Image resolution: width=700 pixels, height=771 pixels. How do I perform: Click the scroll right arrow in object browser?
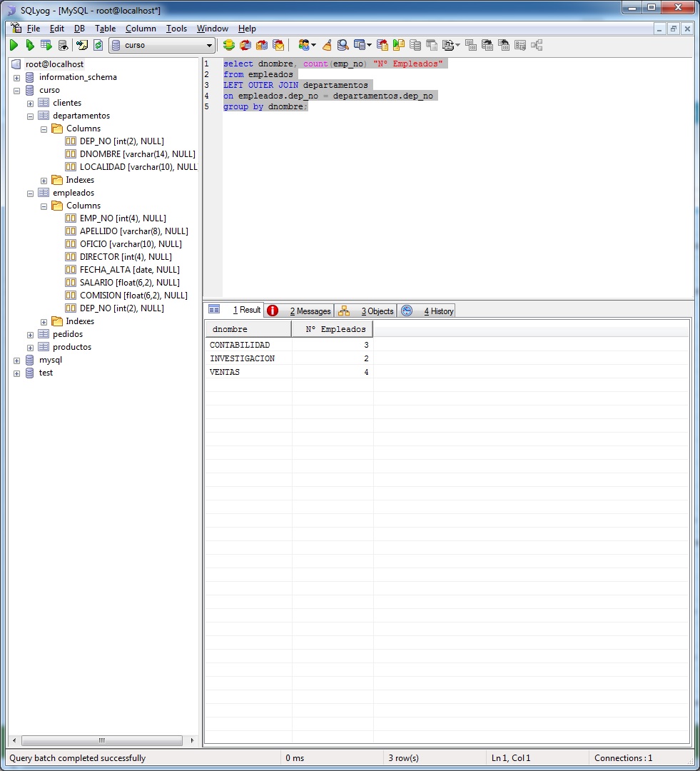point(192,740)
